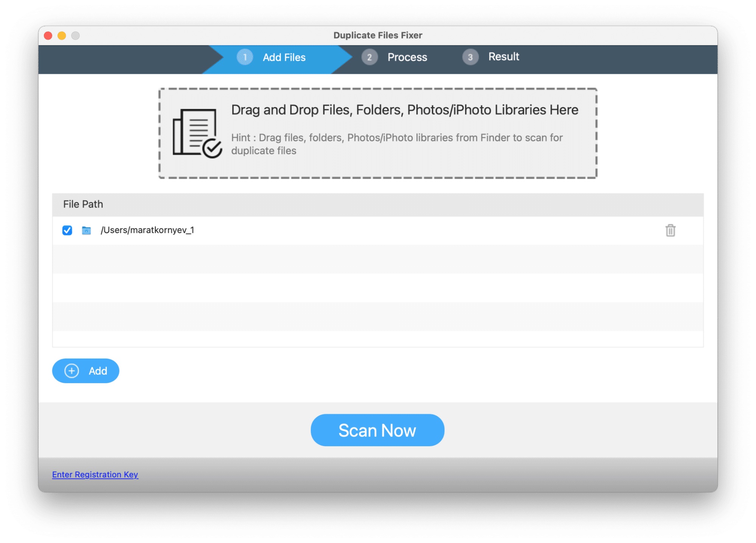Click the step 3 circle icon
The width and height of the screenshot is (756, 543).
click(x=470, y=57)
